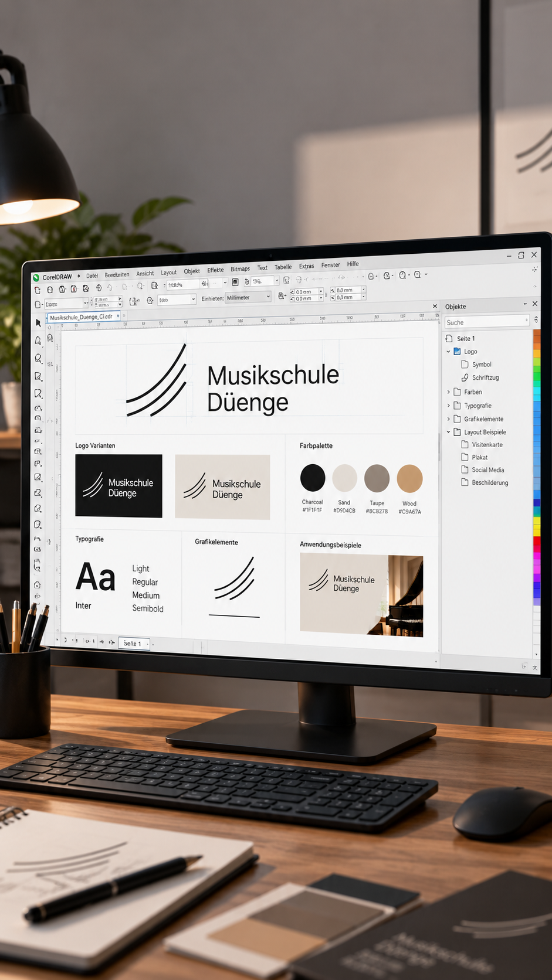Open the Extras menu

tap(306, 266)
